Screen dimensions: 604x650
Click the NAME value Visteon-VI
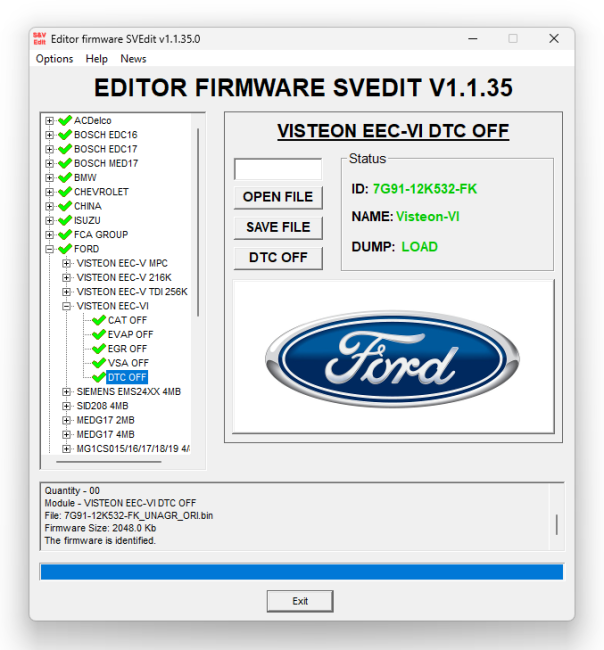coord(427,216)
